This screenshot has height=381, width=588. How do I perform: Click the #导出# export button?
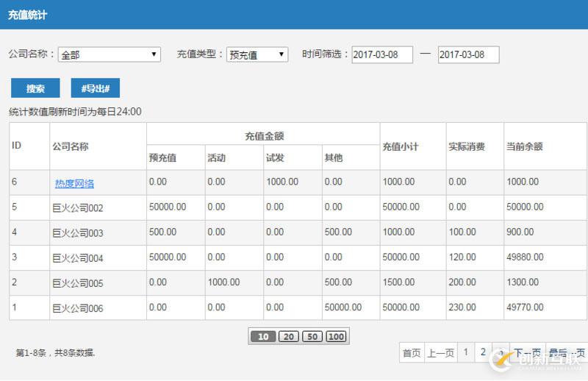(96, 88)
